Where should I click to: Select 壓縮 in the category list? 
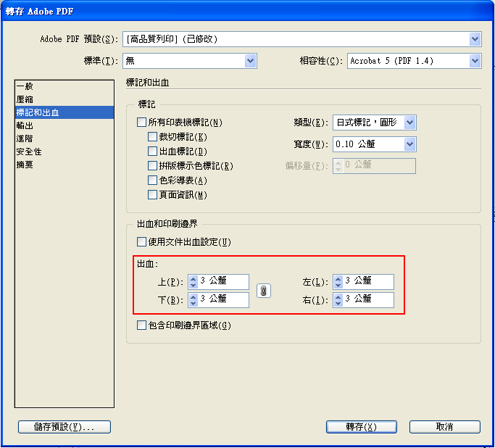pyautogui.click(x=65, y=99)
